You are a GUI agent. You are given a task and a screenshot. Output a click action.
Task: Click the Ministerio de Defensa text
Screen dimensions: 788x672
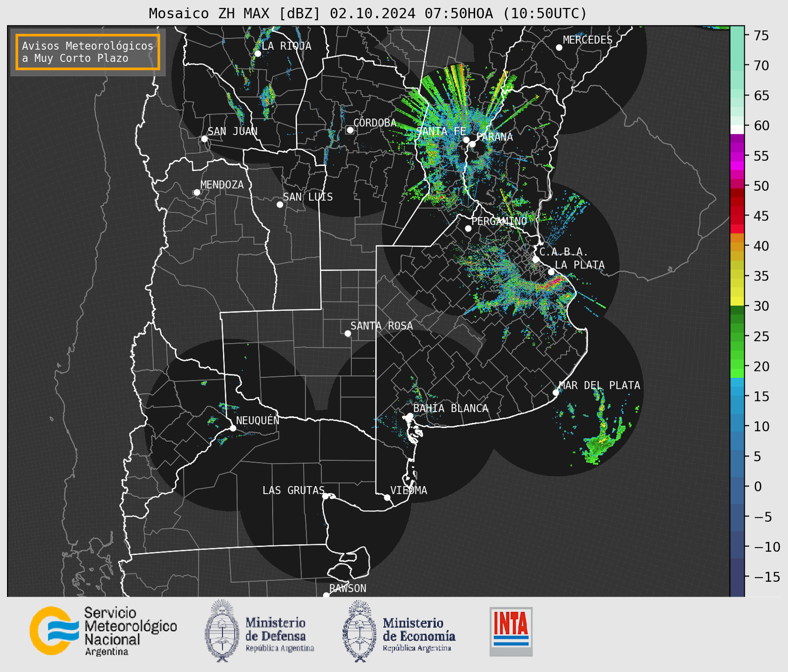click(280, 635)
